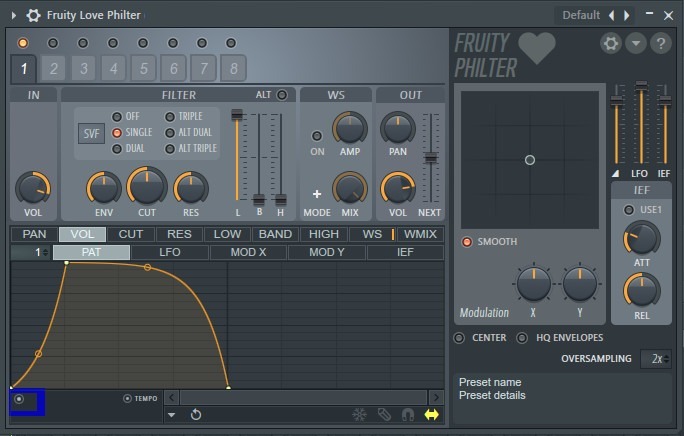Toggle the waveshaper ON LED

[x=317, y=136]
